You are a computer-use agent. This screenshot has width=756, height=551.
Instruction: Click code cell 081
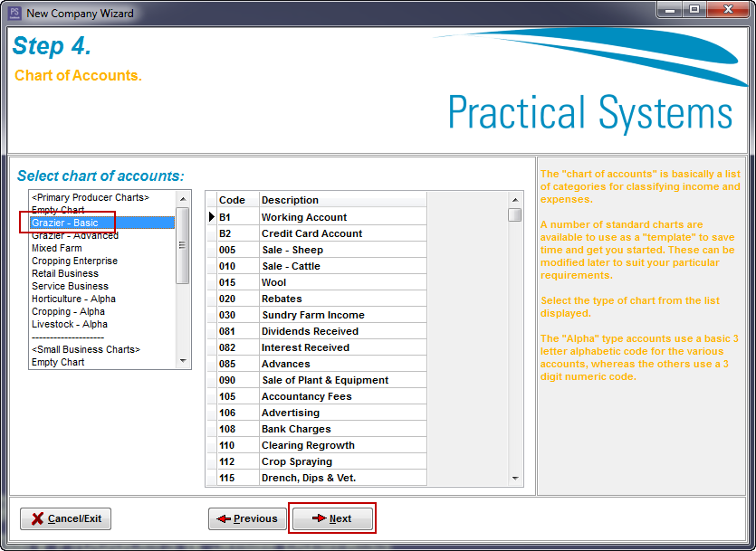pos(238,331)
